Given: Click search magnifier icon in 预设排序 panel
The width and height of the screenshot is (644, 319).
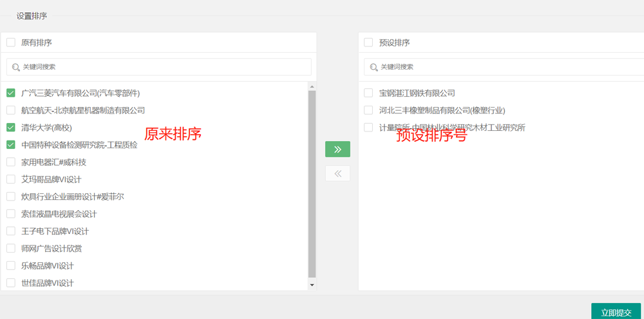Looking at the screenshot, I should coord(374,67).
